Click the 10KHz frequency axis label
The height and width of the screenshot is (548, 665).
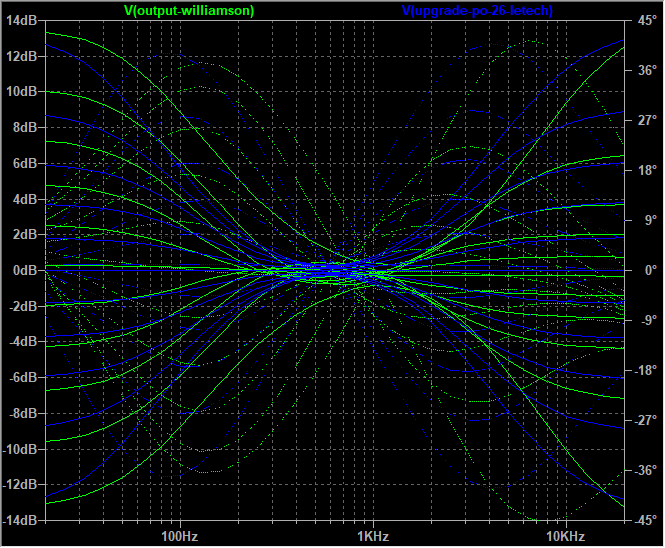coord(566,536)
